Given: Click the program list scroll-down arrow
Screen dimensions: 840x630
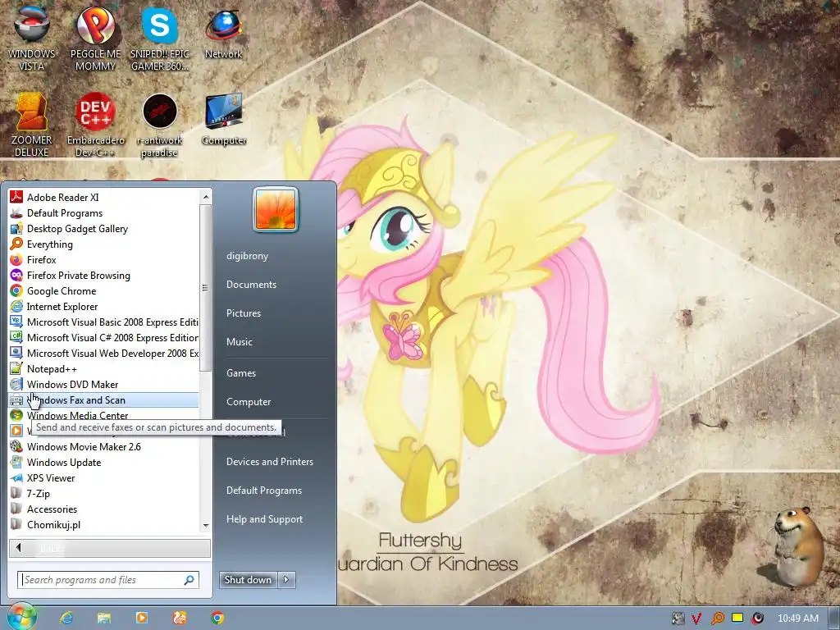Looking at the screenshot, I should point(206,526).
